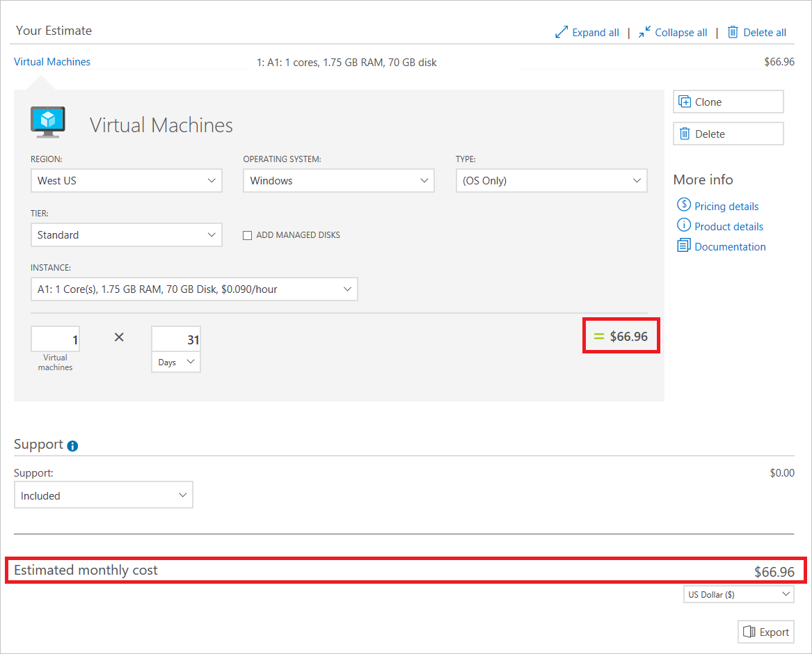Screen dimensions: 812x654
Task: Click the dollar icon beside Pricing details
Action: 683,205
